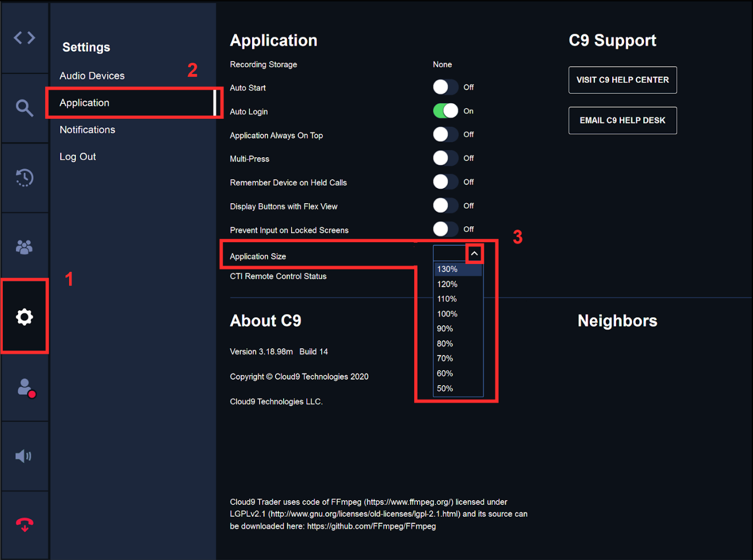Open the code brackets view icon
Image resolution: width=753 pixels, height=560 pixels.
[x=25, y=38]
